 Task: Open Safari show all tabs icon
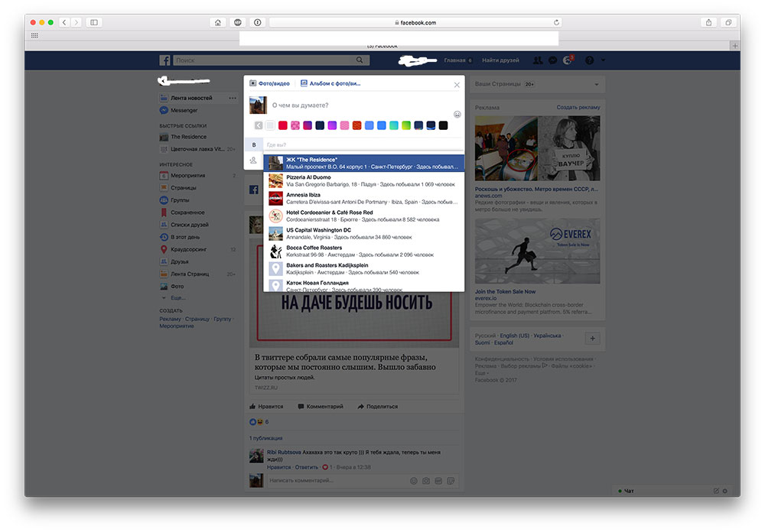(728, 22)
